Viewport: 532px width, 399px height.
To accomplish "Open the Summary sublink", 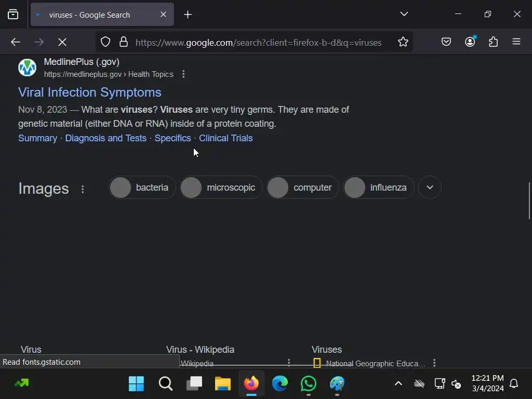I will point(37,138).
